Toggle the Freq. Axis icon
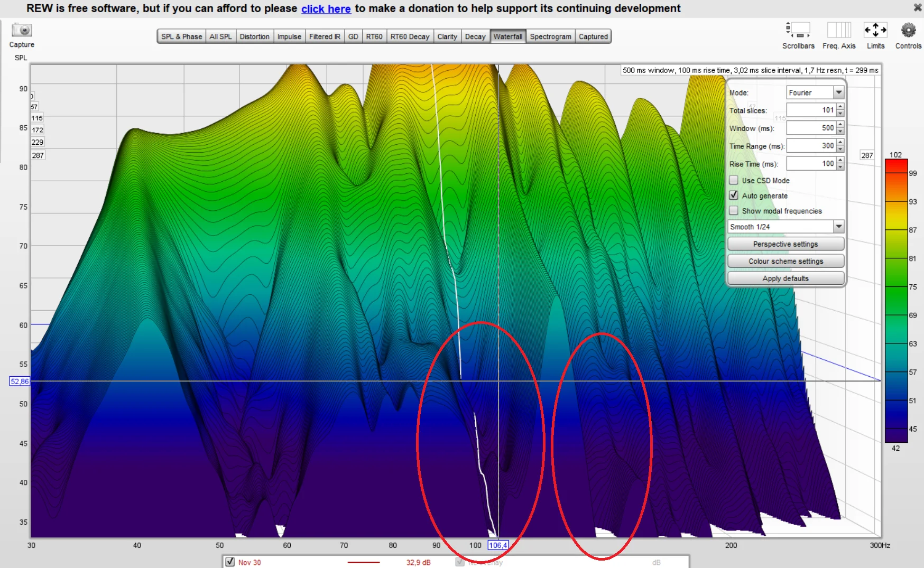This screenshot has height=568, width=924. click(x=839, y=30)
